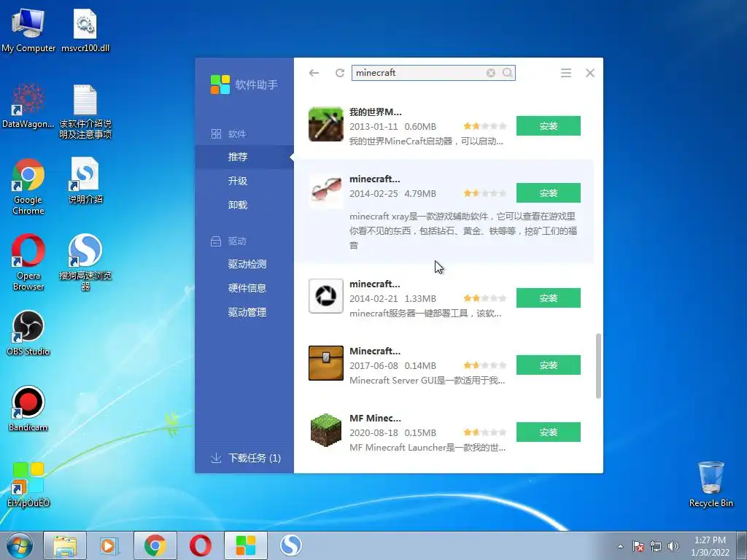
Task: Click the network tray icon
Action: pyautogui.click(x=656, y=546)
